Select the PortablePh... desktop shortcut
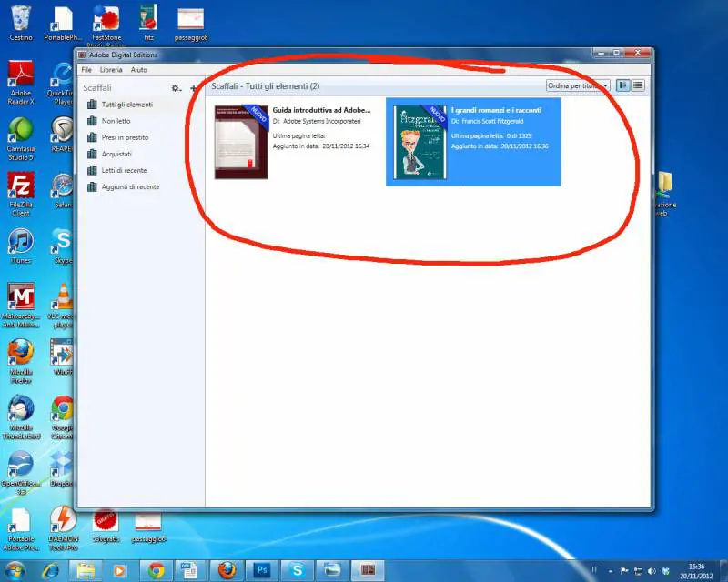 click(x=63, y=25)
